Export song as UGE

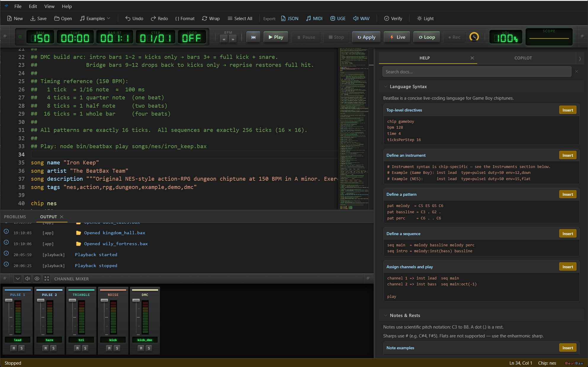338,18
